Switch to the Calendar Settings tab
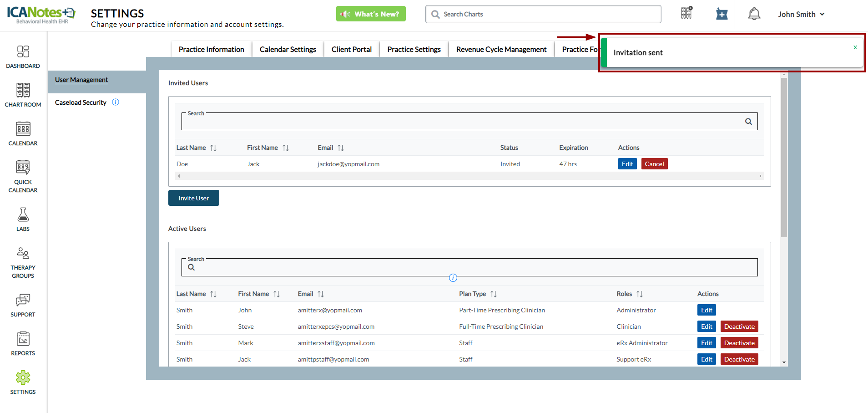Viewport: 868px width, 413px height. [x=288, y=49]
